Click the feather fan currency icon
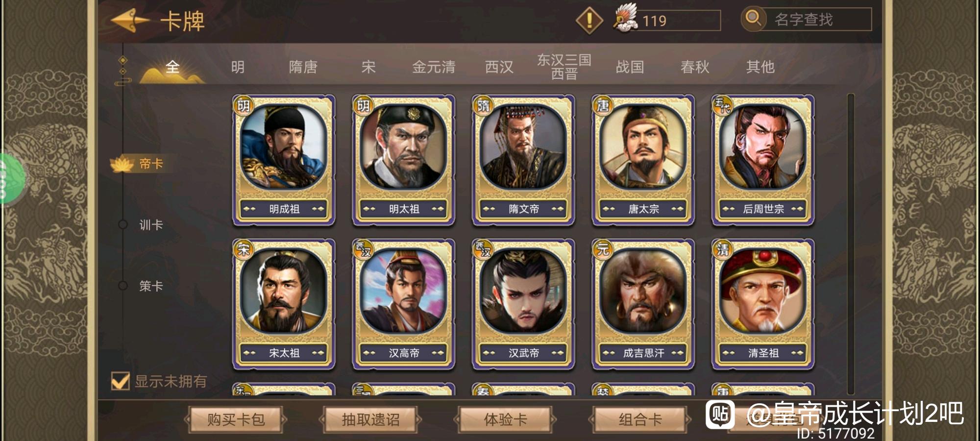980x441 pixels. (626, 19)
